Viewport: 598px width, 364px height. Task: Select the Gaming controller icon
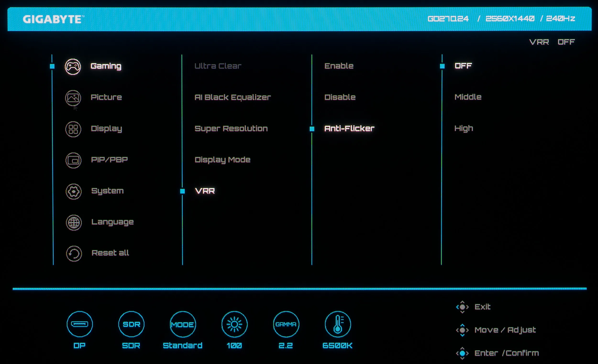[73, 66]
